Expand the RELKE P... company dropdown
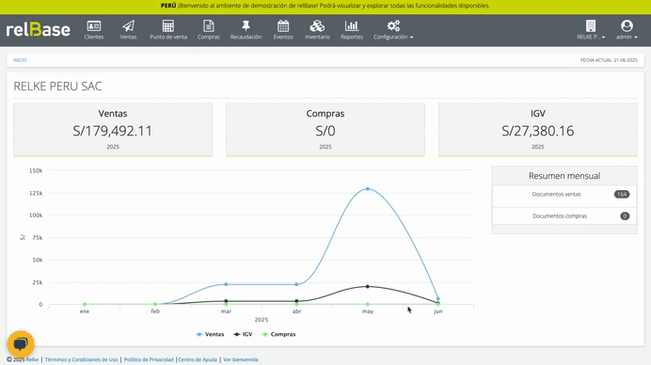Screen dimensions: 651x365 591,30
